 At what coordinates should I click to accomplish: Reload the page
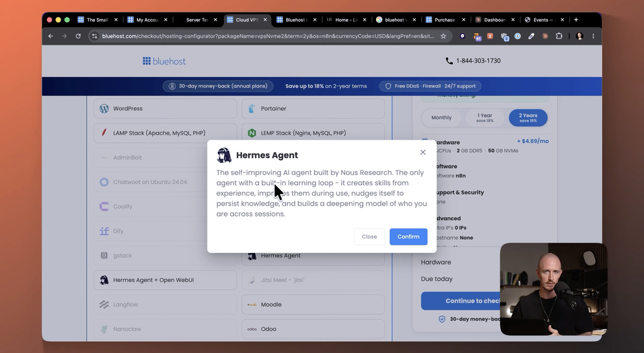[78, 36]
